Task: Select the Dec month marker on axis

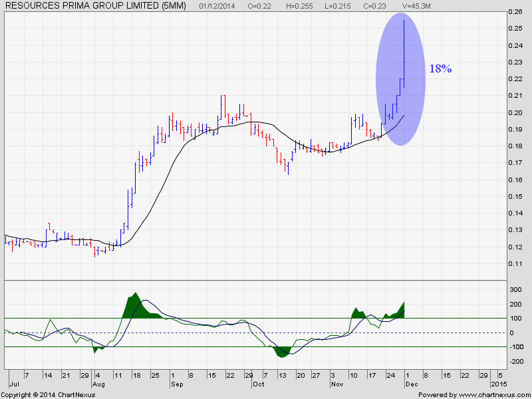Action: click(x=411, y=384)
